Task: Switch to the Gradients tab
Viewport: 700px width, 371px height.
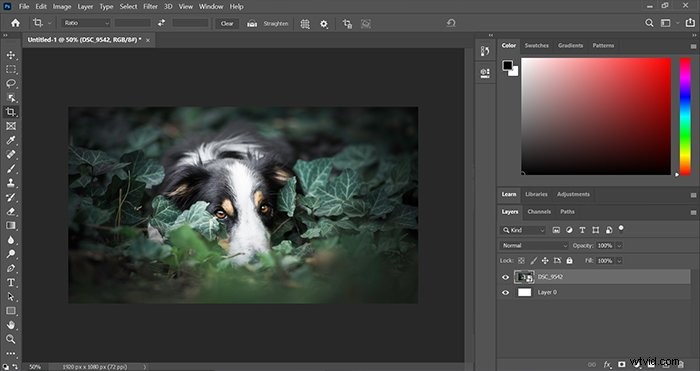Action: click(570, 46)
